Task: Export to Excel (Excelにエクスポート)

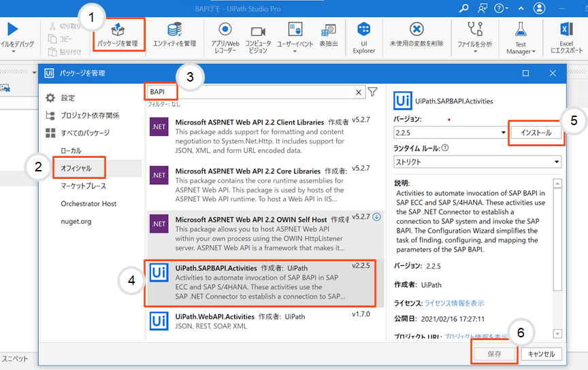Action: tap(567, 38)
